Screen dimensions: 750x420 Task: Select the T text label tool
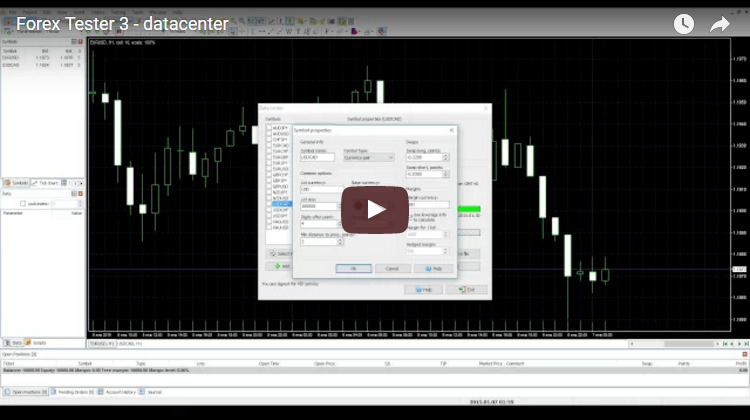[298, 31]
